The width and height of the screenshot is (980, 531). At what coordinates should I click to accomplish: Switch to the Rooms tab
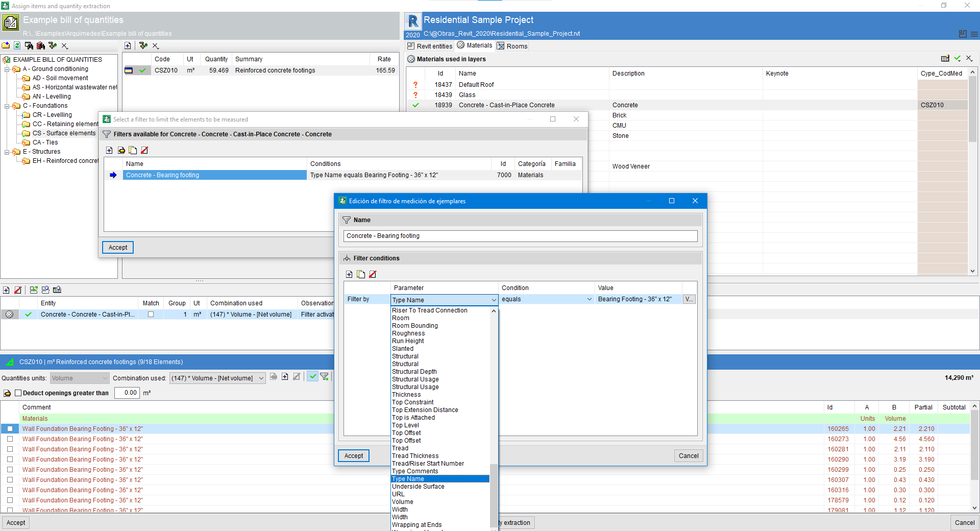coord(512,46)
